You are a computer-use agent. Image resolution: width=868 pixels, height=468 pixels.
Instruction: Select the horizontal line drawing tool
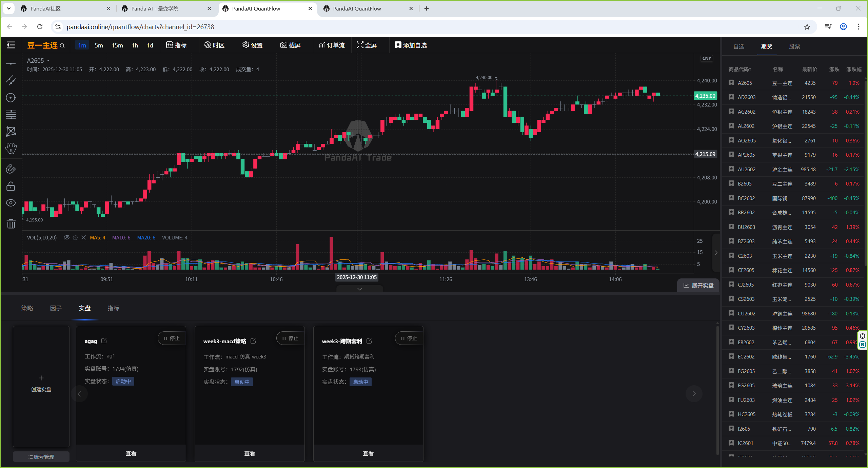click(11, 64)
